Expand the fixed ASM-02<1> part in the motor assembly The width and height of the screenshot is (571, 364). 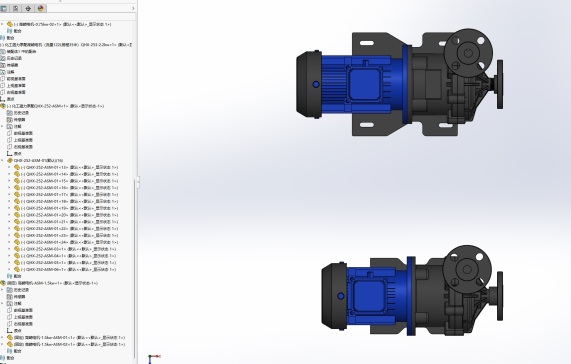click(2, 344)
